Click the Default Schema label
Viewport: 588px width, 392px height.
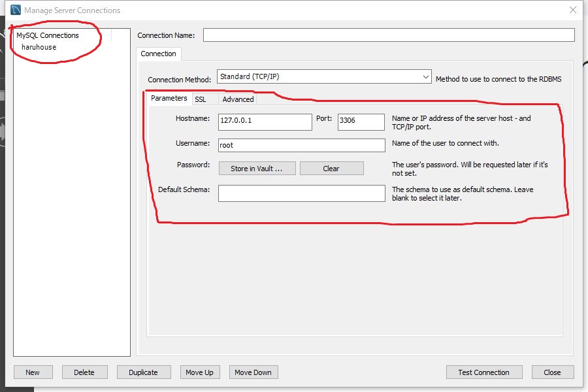184,189
